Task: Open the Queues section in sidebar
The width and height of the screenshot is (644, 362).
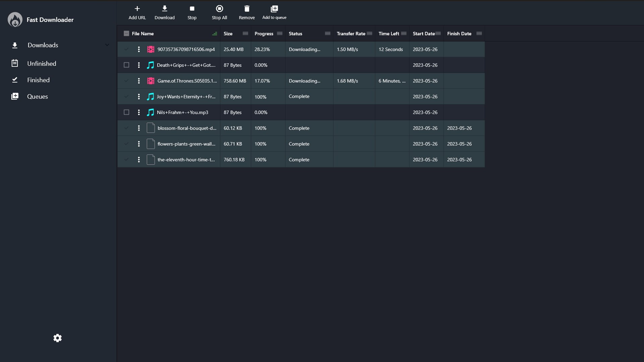Action: (x=37, y=97)
